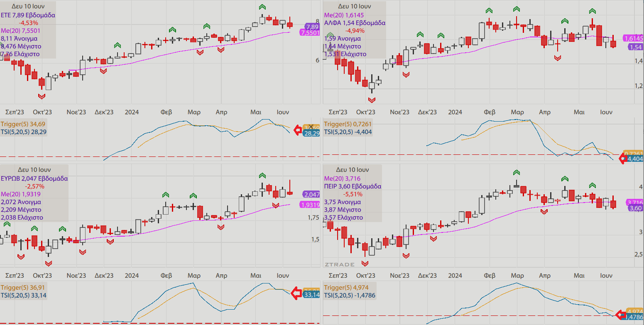
Task: Select the 'TSI(5,20,5) 33,14' indicator label
Action: tap(24, 295)
